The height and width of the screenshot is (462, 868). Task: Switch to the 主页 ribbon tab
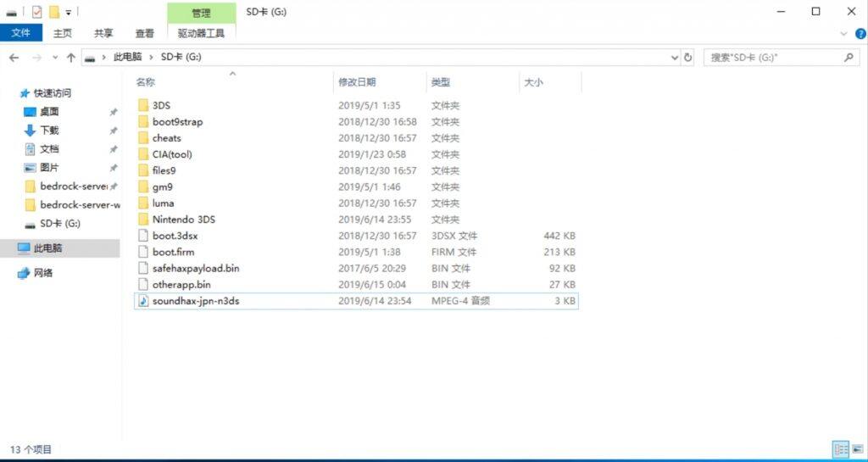pos(63,33)
